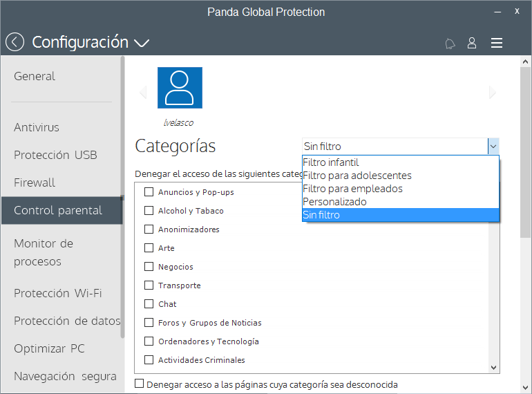This screenshot has height=394, width=532.
Task: Minimize the Panda Global Protection window
Action: (x=497, y=12)
